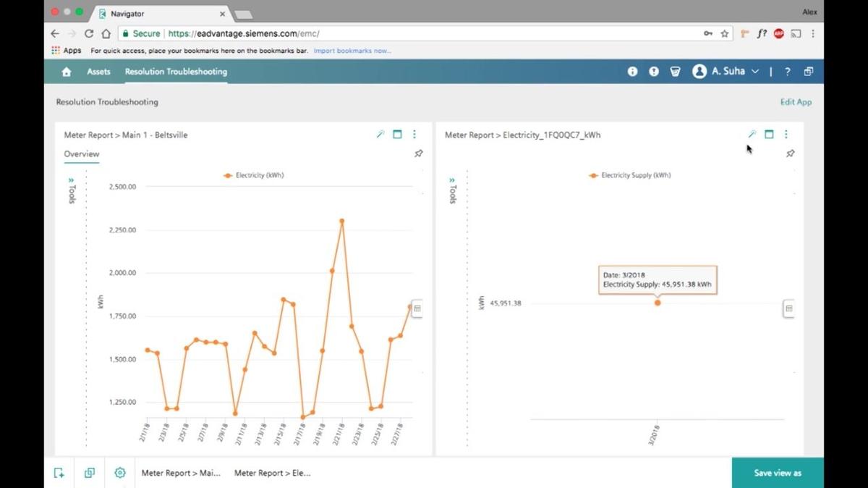Viewport: 868px width, 488px height.
Task: Open the basket icon in header
Action: tap(676, 72)
